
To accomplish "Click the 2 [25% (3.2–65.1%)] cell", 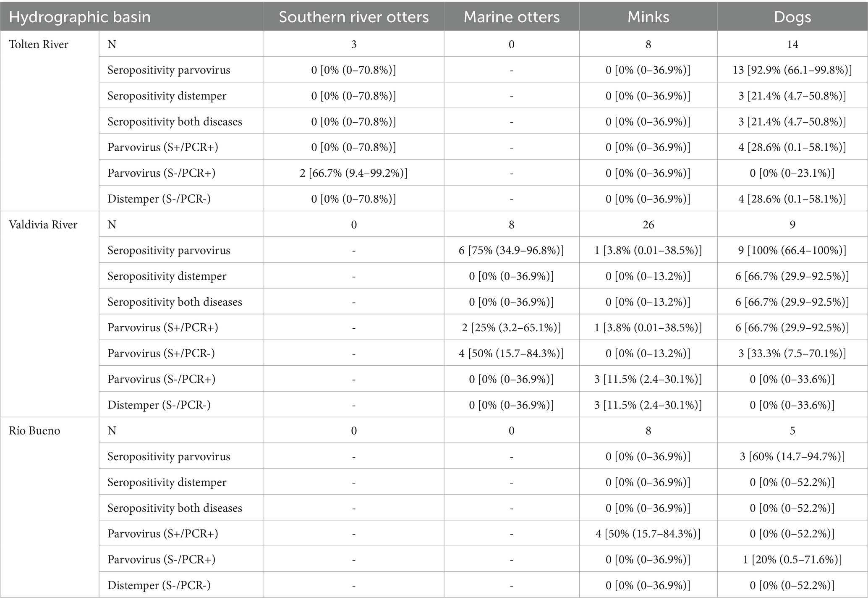I will pos(511,327).
